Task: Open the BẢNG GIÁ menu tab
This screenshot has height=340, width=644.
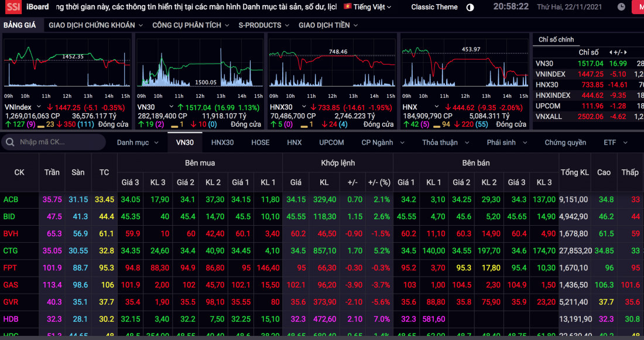Action: [x=19, y=25]
